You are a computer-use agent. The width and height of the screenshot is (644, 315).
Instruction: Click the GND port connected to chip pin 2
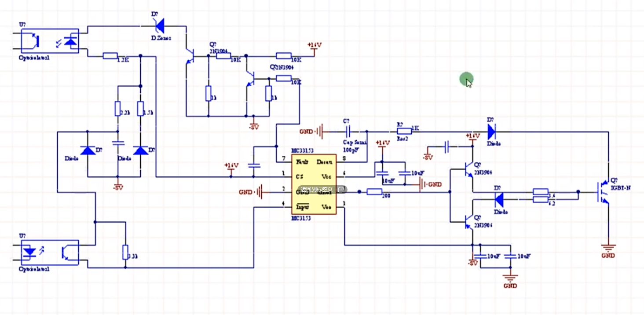(251, 192)
